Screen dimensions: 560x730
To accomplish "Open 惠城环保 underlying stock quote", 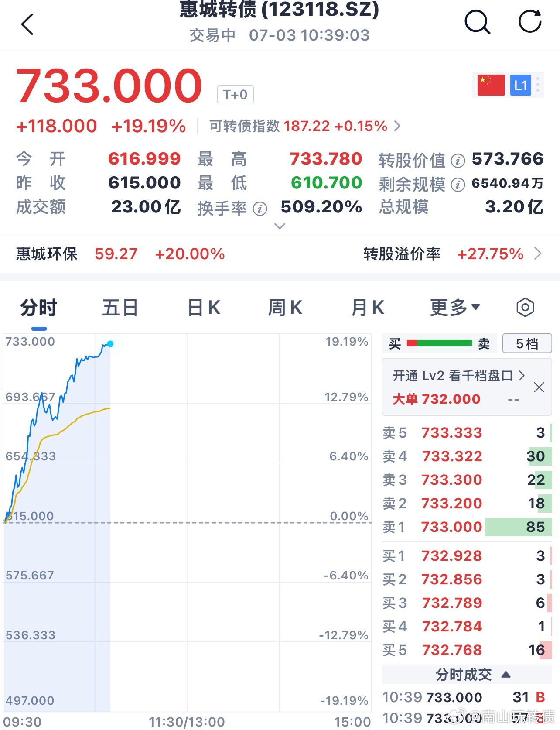I will [120, 254].
